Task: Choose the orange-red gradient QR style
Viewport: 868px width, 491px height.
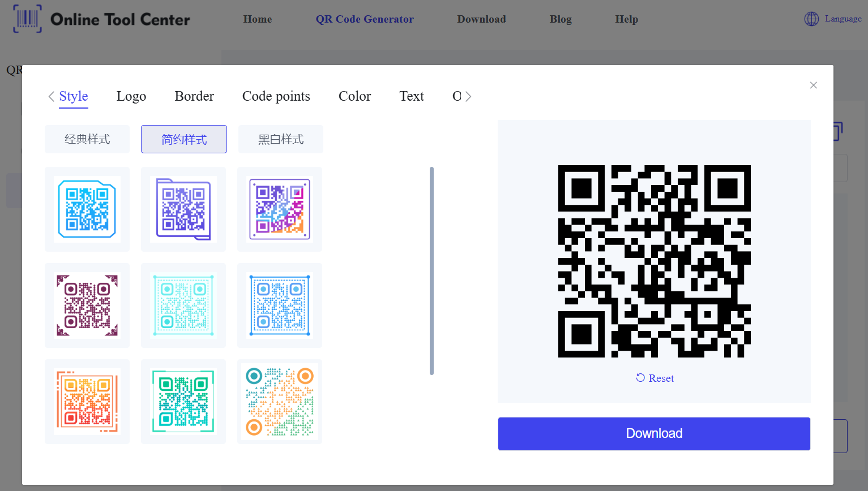Action: coord(87,402)
